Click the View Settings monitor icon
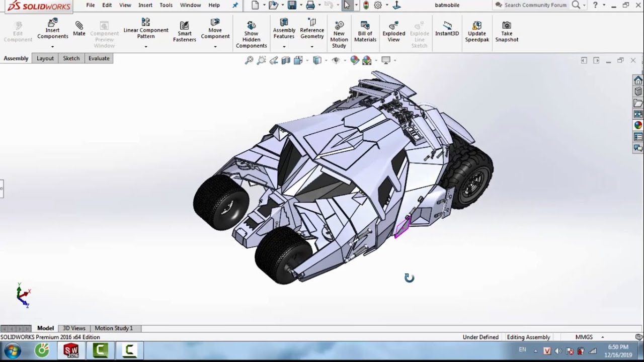 [386, 60]
